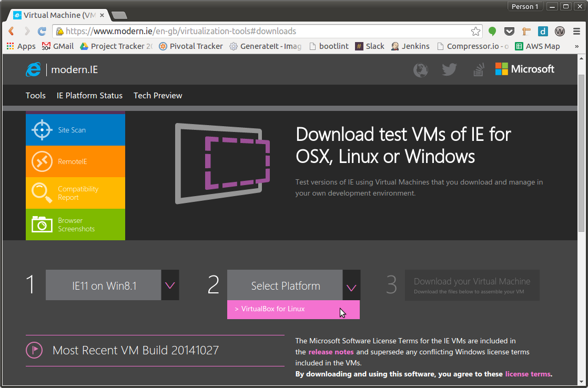This screenshot has width=588, height=388.
Task: Click the globe language icon in header
Action: [x=421, y=70]
